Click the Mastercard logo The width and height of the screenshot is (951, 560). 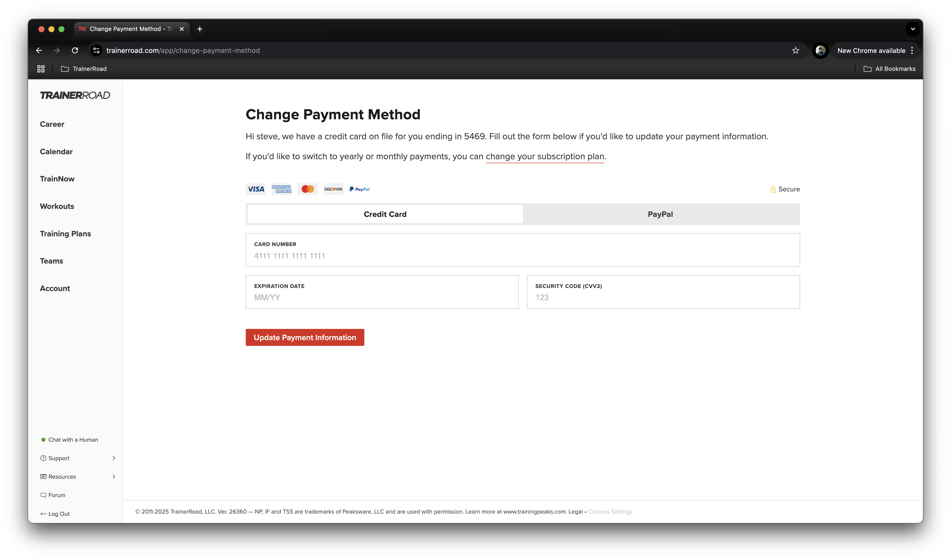coord(308,189)
